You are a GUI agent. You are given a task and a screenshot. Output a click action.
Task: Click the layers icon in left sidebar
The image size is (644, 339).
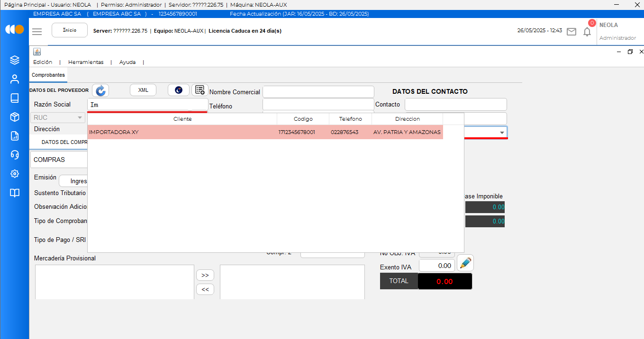click(x=15, y=60)
